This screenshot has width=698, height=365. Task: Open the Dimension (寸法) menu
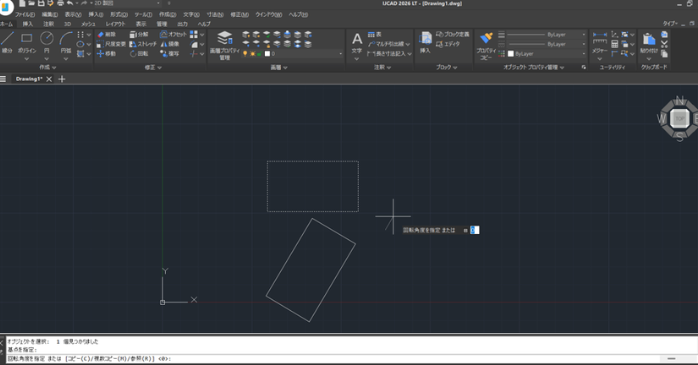(215, 15)
